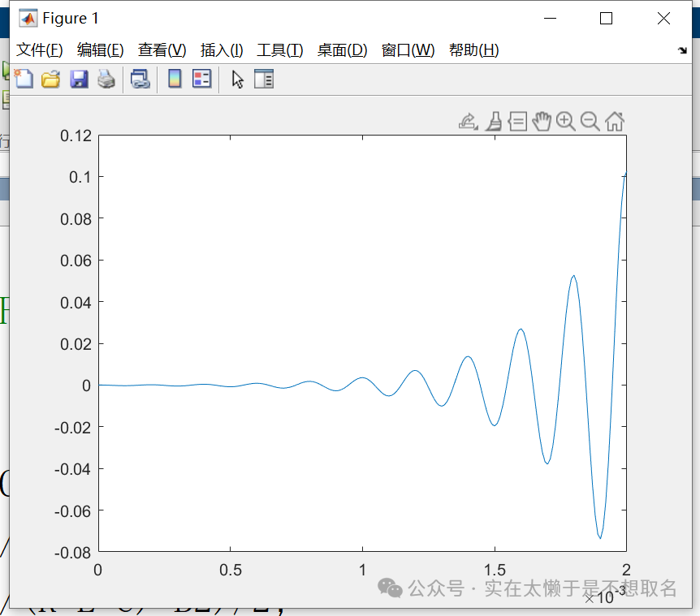Click the link plot toolbar icon

coord(140,79)
